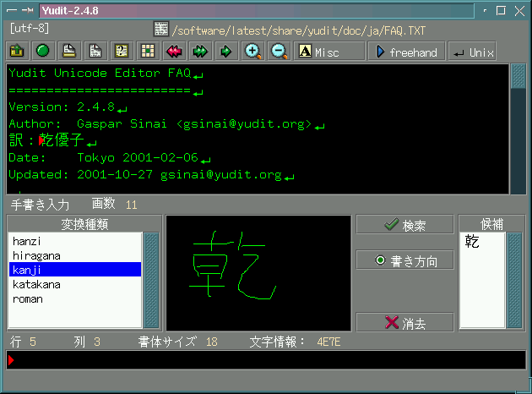532x394 pixels.
Task: Zoom out with the minus magnifier
Action: tap(279, 52)
